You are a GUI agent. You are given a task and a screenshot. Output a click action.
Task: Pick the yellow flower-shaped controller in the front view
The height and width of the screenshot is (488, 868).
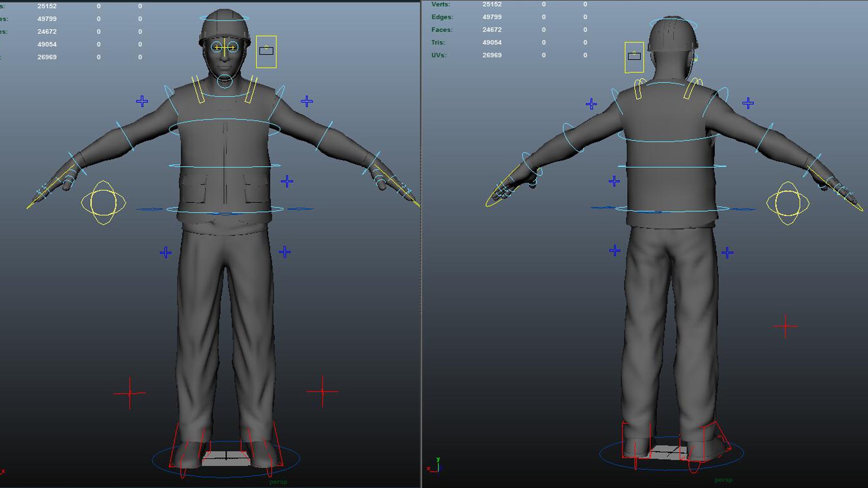[104, 202]
